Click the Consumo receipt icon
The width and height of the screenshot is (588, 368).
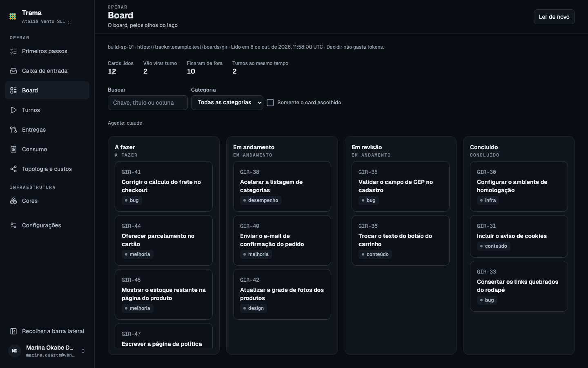(13, 149)
